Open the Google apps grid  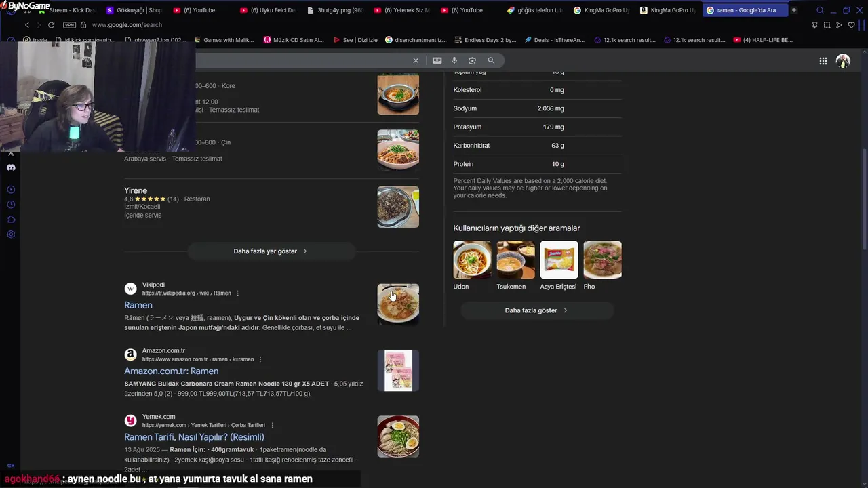coord(823,61)
